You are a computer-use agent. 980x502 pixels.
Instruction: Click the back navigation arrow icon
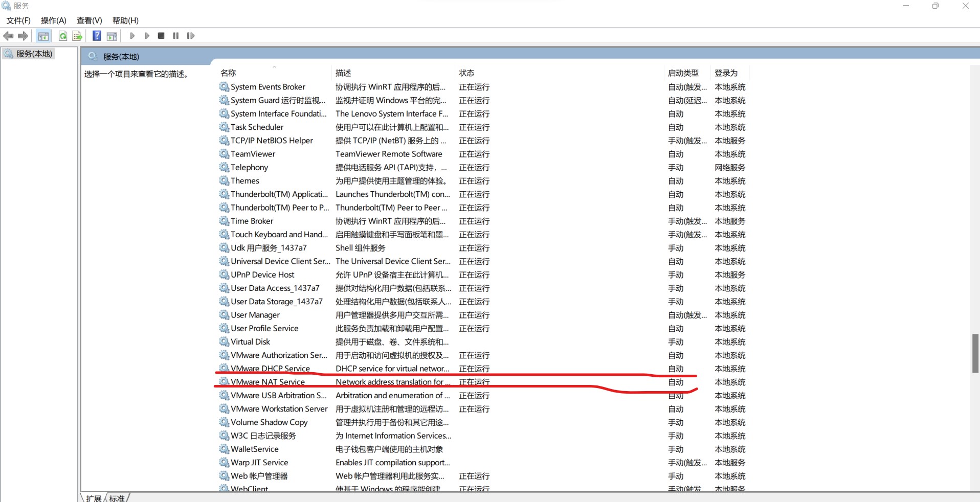[8, 35]
